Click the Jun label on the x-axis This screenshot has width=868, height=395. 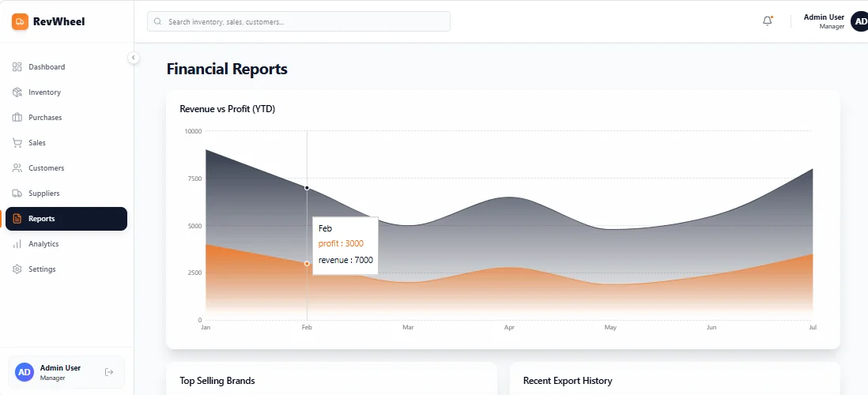tap(711, 328)
